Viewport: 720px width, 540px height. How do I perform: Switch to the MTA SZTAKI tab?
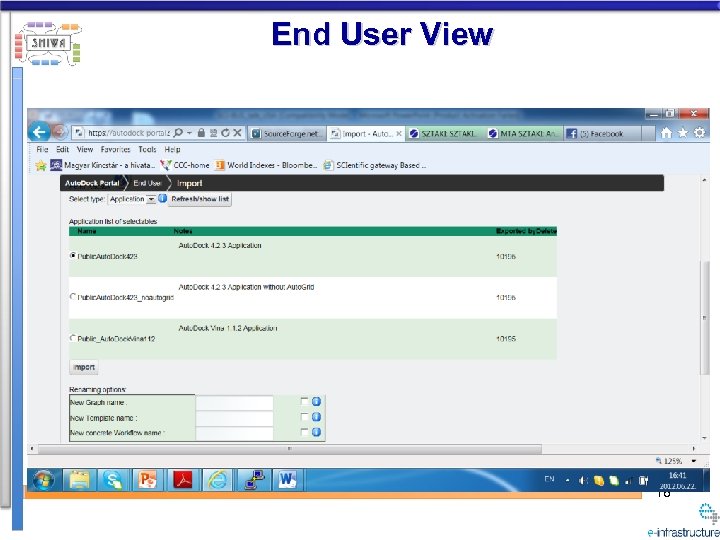coord(524,134)
